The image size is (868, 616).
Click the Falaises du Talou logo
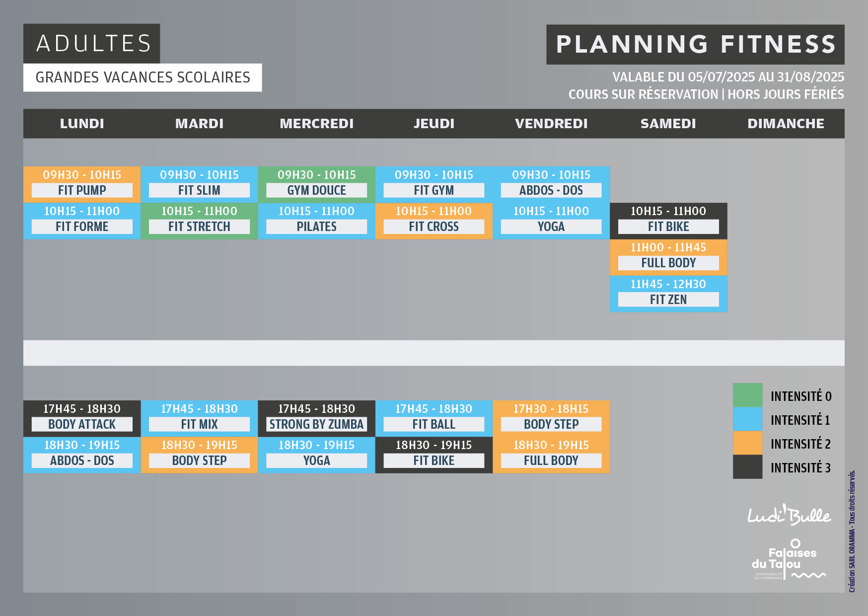pyautogui.click(x=788, y=559)
